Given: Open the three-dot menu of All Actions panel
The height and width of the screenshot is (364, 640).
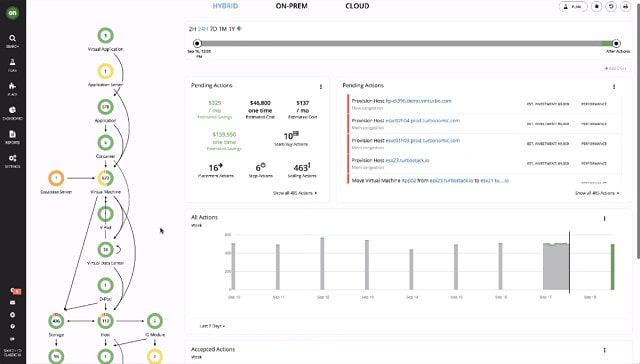Looking at the screenshot, I should coord(604,219).
